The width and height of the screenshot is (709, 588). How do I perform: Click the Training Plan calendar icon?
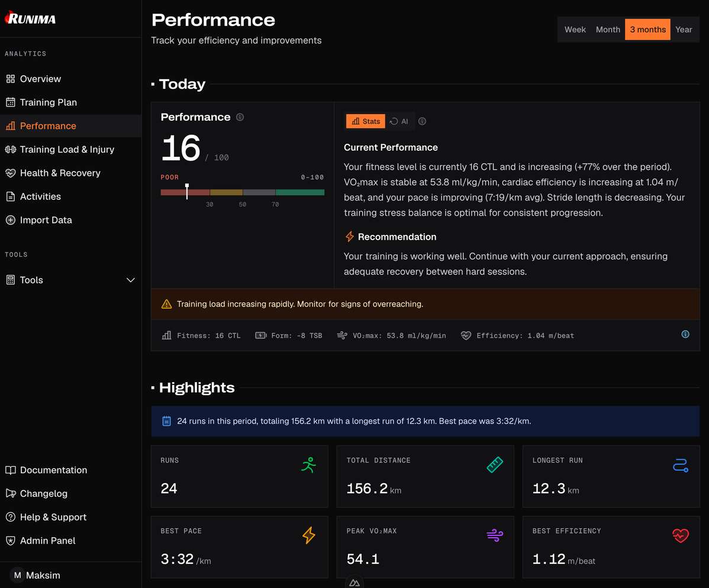click(11, 102)
